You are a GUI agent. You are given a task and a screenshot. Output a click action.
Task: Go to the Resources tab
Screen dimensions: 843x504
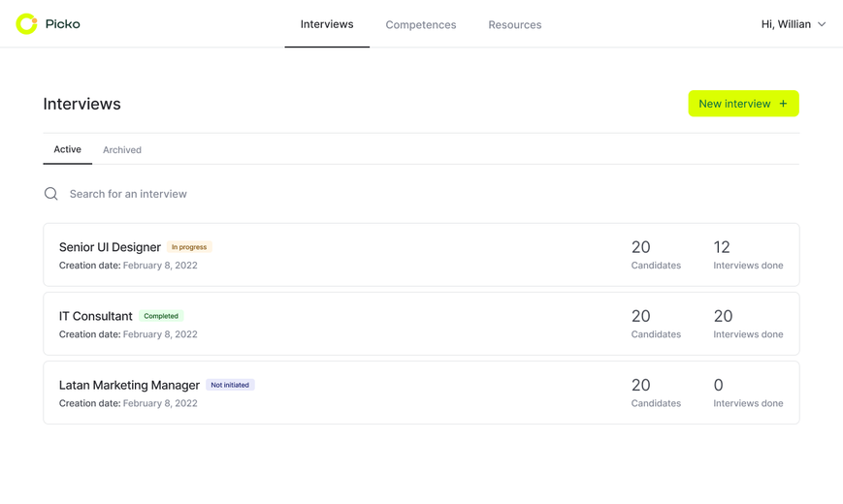click(515, 25)
